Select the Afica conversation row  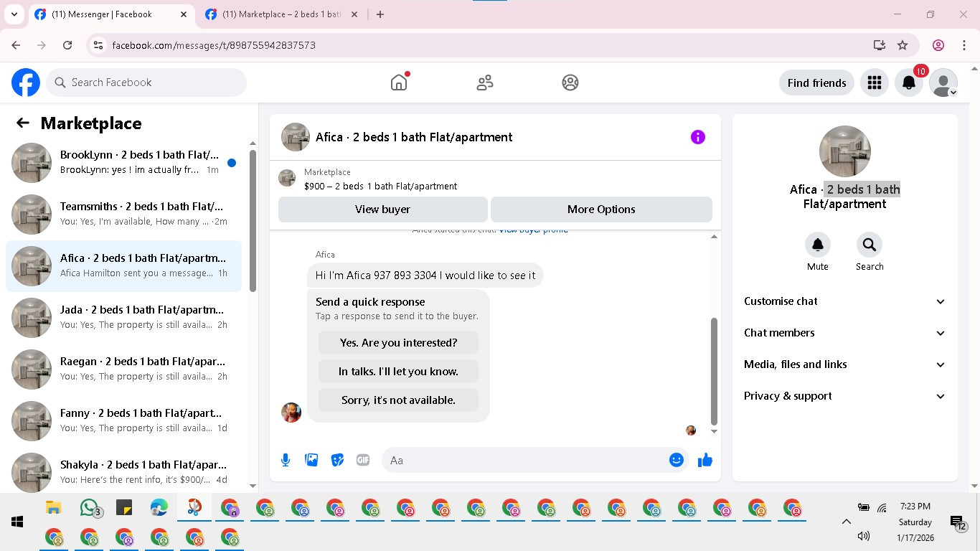click(123, 266)
